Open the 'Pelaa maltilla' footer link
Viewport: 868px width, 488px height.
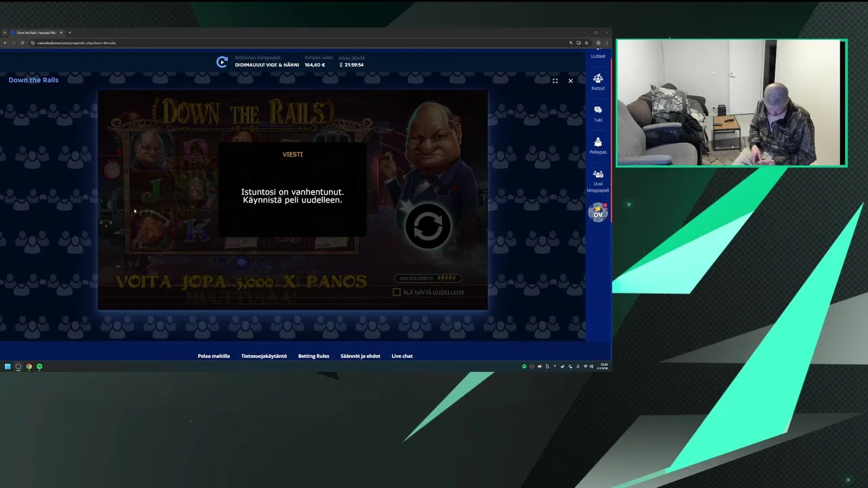pyautogui.click(x=214, y=356)
